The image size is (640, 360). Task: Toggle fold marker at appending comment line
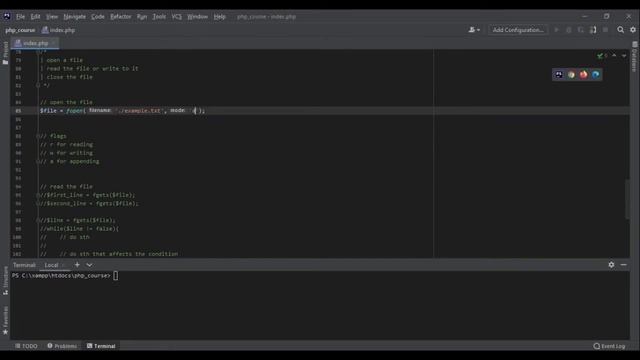[38, 162]
